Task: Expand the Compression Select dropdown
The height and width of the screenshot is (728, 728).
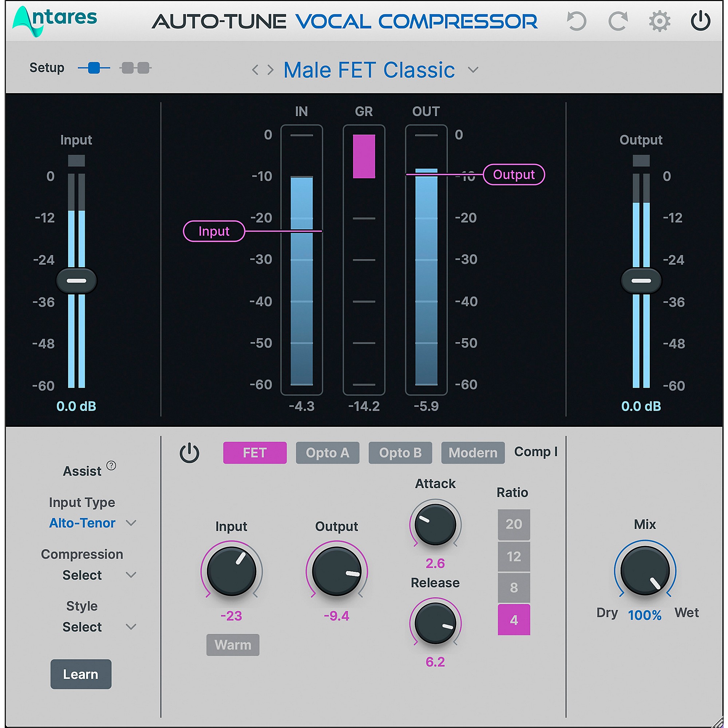Action: click(x=99, y=575)
